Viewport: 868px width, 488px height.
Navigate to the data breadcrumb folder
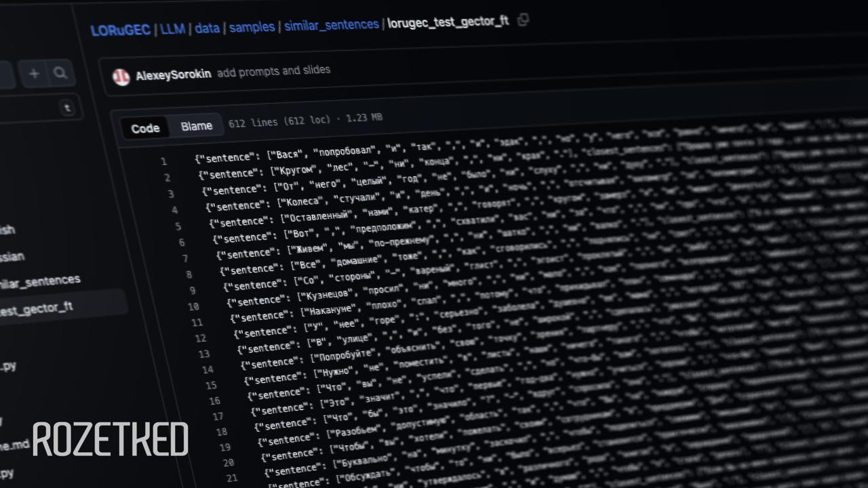pos(207,28)
